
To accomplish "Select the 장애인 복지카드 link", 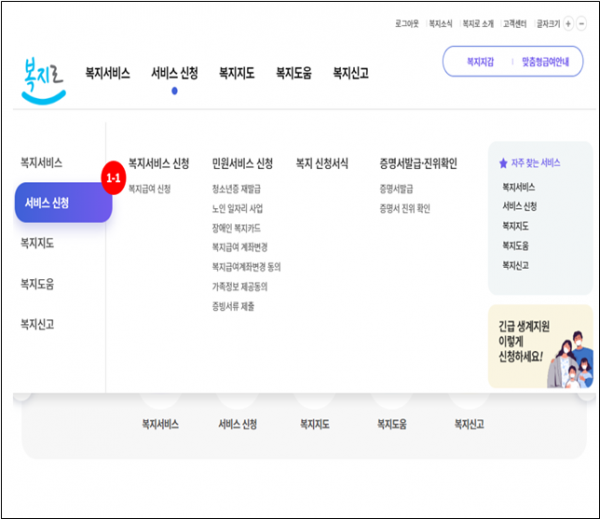I will [237, 227].
